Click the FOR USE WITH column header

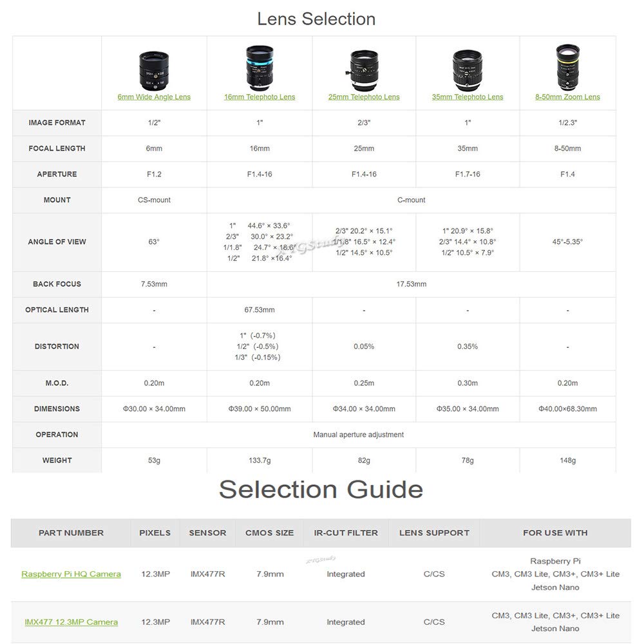click(555, 533)
